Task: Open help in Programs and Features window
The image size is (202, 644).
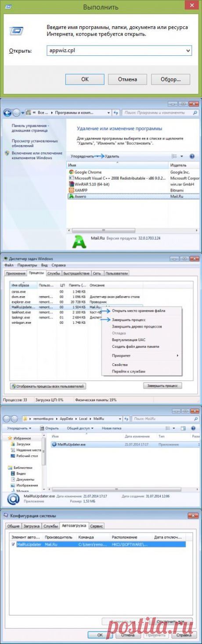Action: (192, 156)
